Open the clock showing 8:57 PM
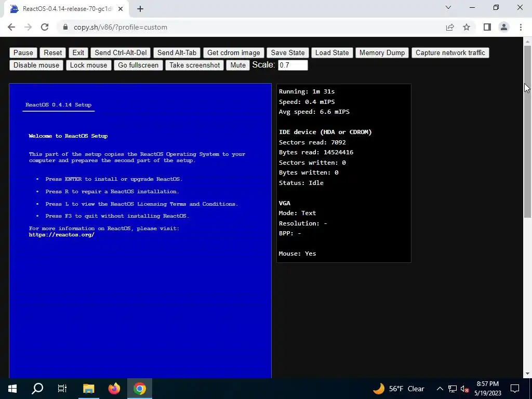 [487, 389]
